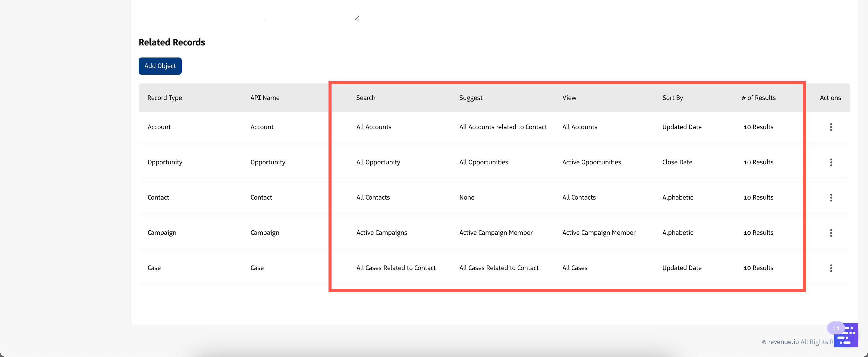The image size is (868, 357).
Task: Open actions menu for Campaign row
Action: 831,233
